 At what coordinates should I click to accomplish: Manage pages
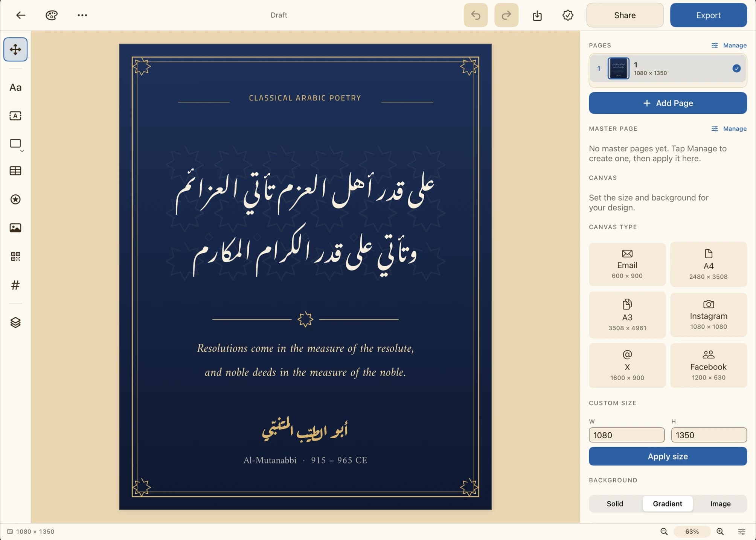pyautogui.click(x=729, y=45)
